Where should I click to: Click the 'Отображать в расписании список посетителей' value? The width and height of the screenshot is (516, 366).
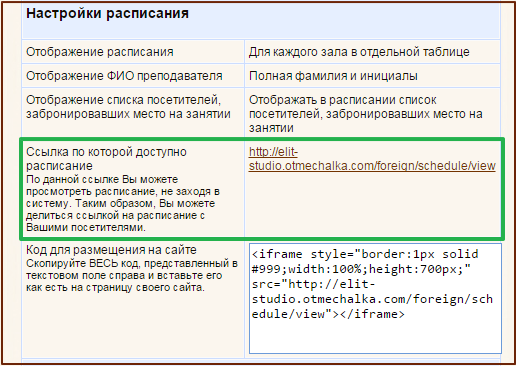(366, 114)
